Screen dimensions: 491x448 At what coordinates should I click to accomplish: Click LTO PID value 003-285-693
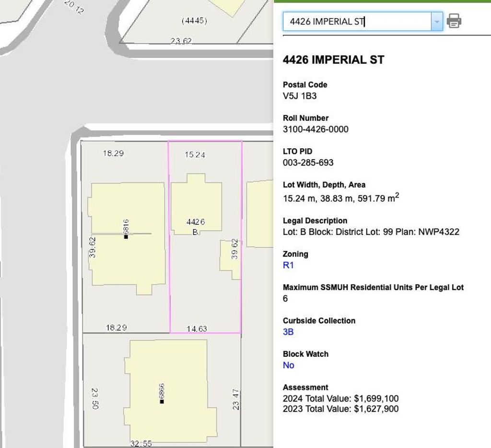pos(308,163)
